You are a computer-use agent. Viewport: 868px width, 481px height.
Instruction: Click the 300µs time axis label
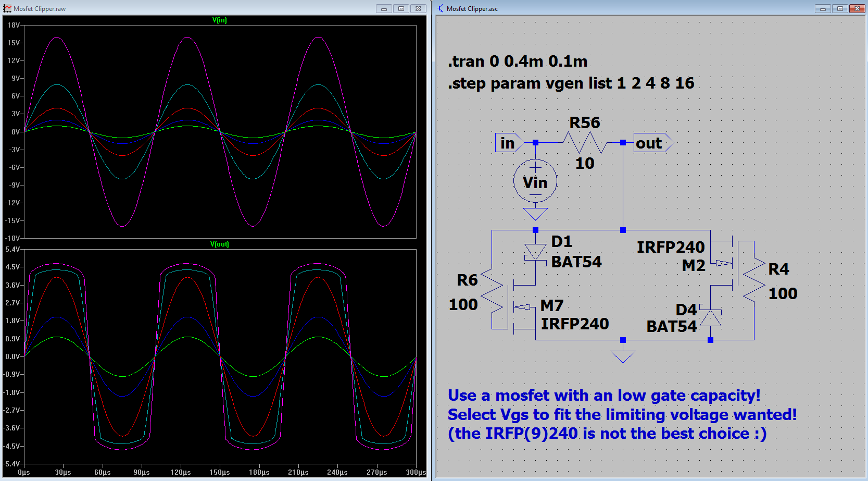coord(416,472)
